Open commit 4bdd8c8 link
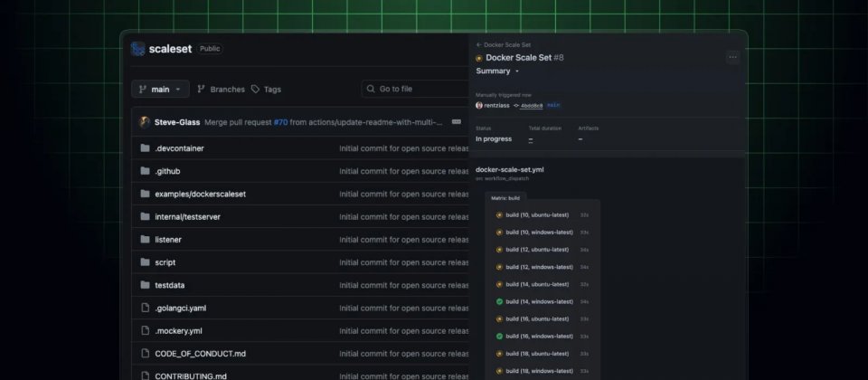Viewport: 868px width, 380px height. 530,105
